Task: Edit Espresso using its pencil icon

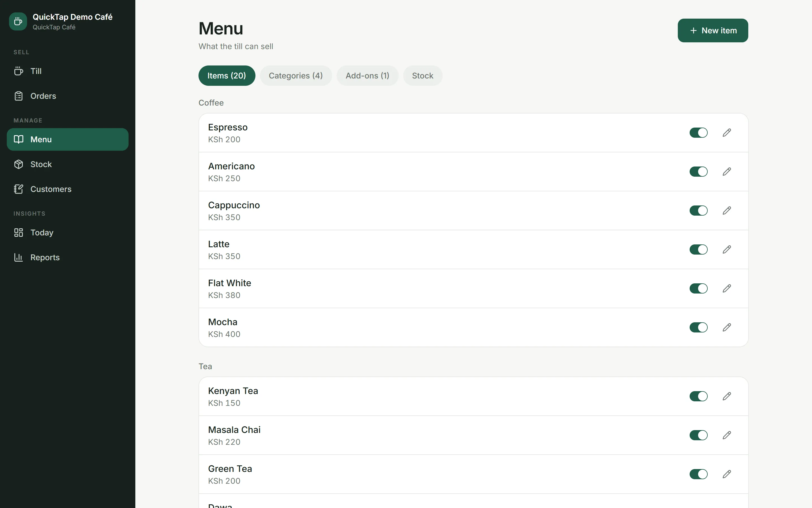Action: click(x=727, y=133)
